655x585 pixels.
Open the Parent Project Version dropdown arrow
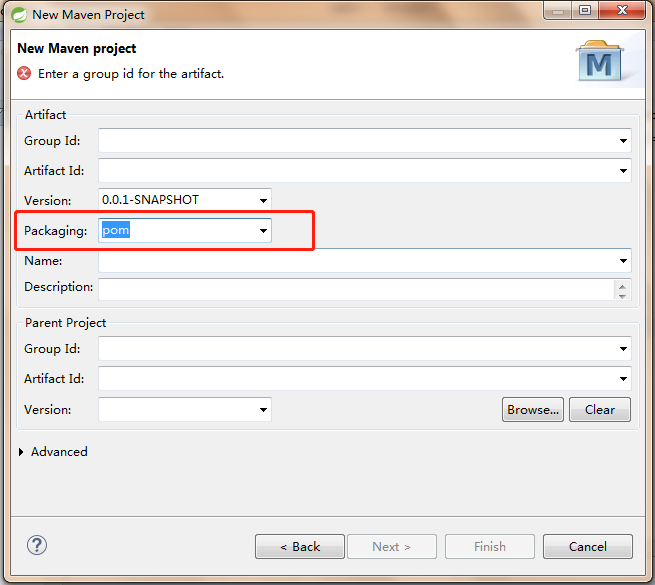[263, 410]
